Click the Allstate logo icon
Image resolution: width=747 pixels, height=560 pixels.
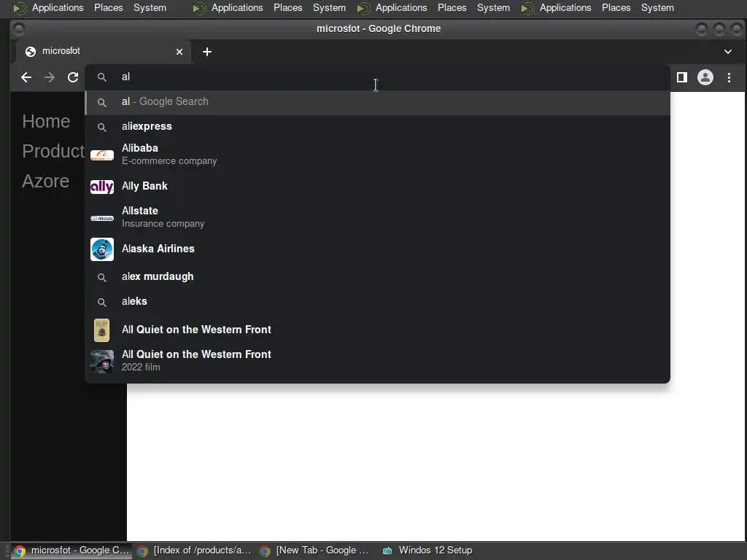coord(102,218)
